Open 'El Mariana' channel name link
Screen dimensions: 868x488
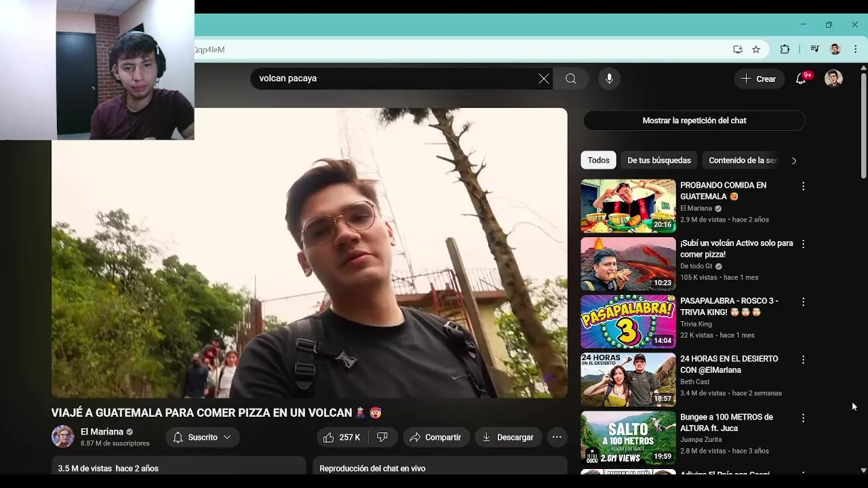tap(102, 432)
